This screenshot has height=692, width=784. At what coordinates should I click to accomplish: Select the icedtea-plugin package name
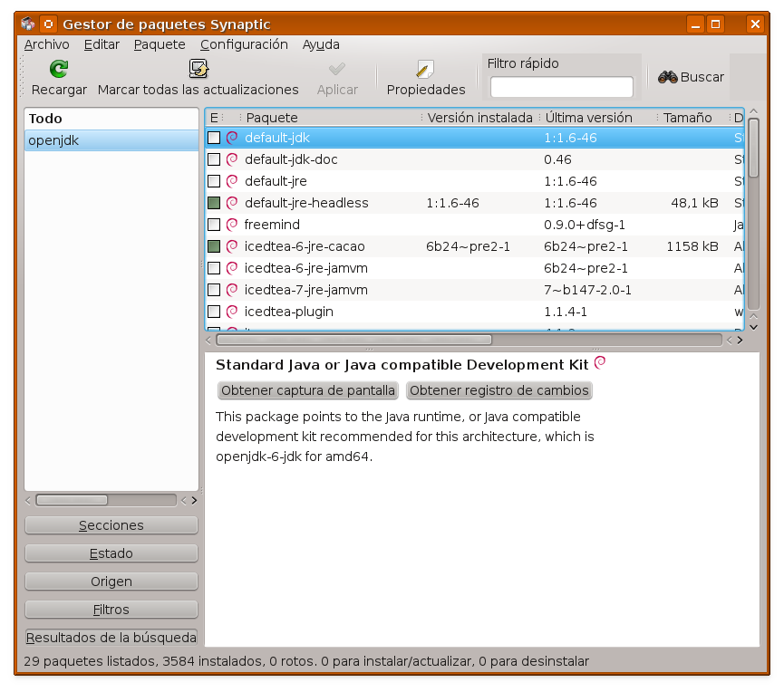tap(288, 312)
